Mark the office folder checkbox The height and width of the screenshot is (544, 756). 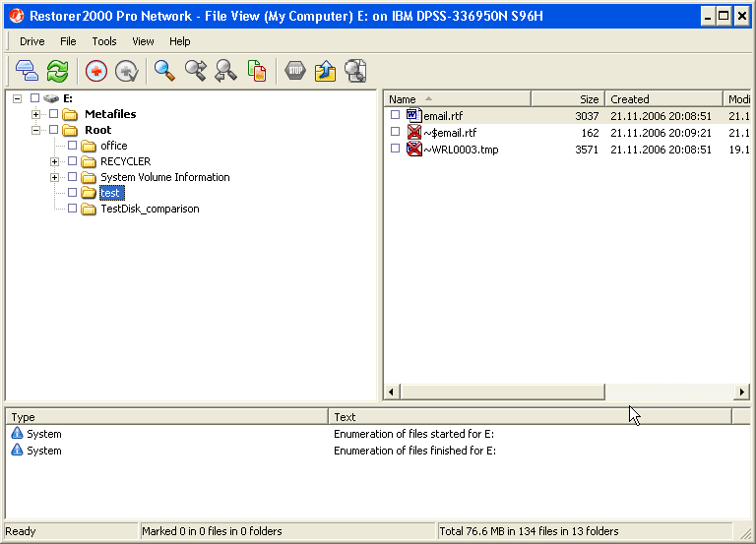click(x=72, y=145)
